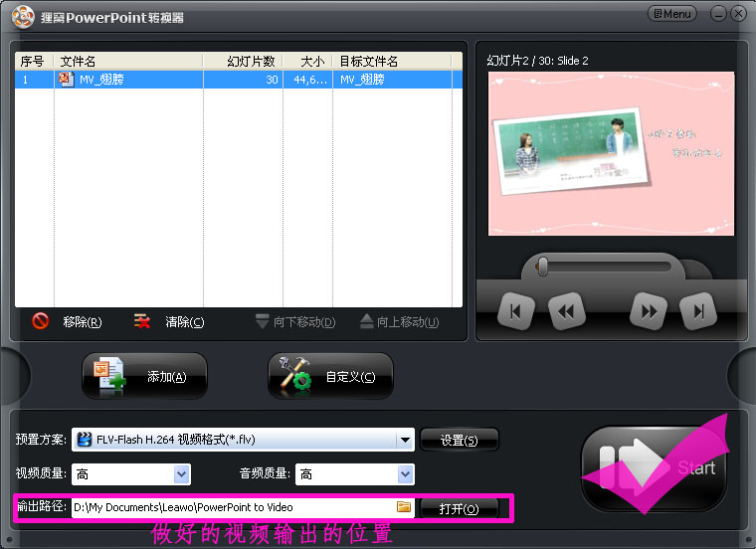
Task: Close the converter window
Action: pyautogui.click(x=739, y=14)
